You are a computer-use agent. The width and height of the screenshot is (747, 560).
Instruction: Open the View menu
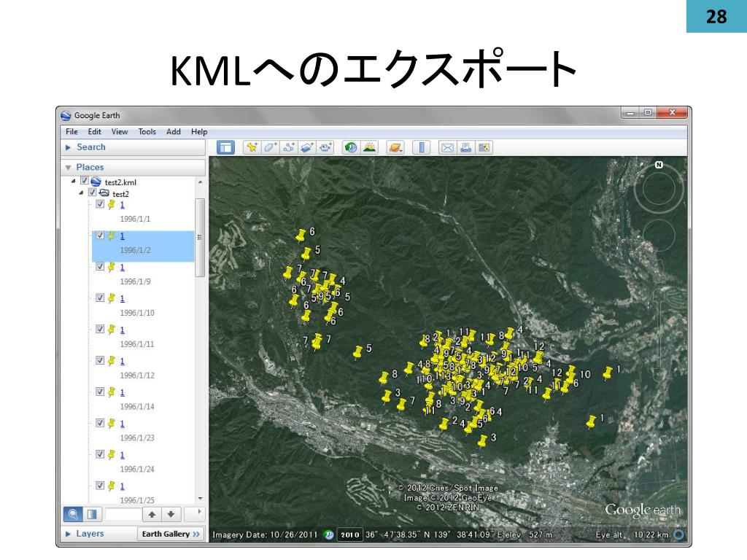point(120,132)
